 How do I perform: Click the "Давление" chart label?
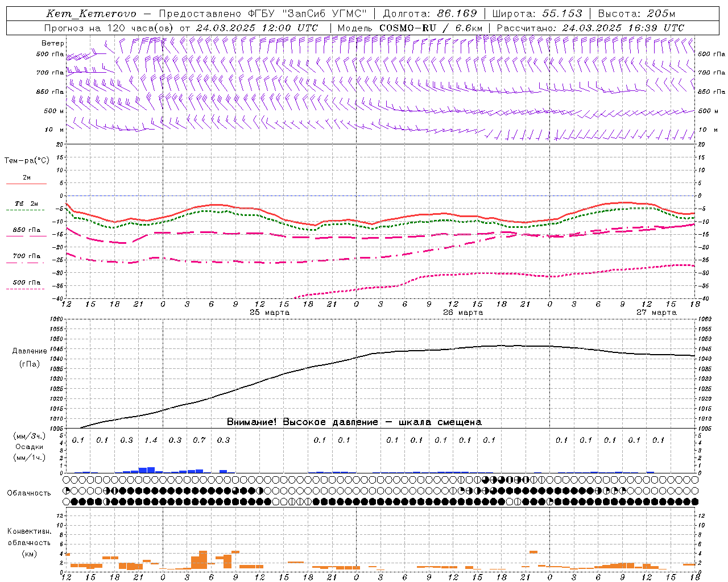pyautogui.click(x=30, y=351)
